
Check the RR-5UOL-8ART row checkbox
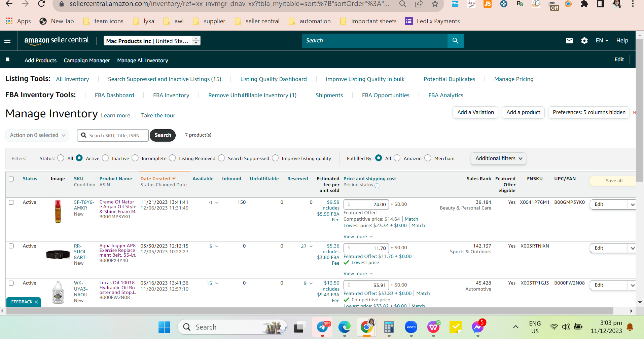(11, 246)
